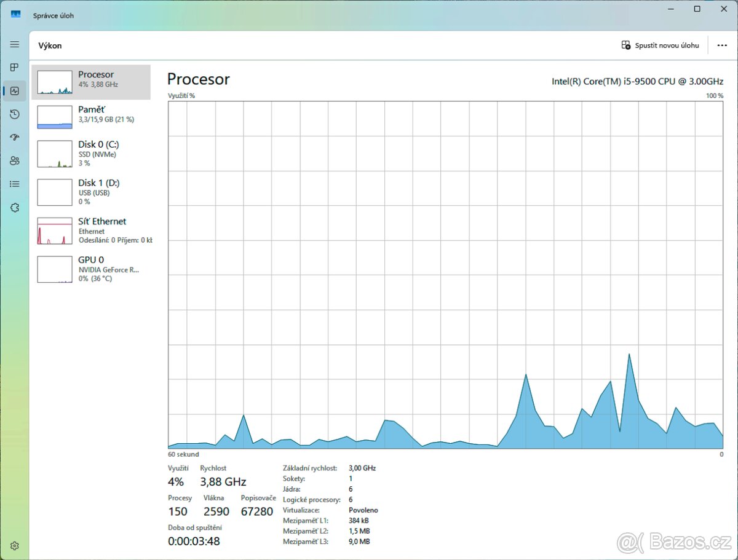Click the Správce úloh title bar app icon
Image resolution: width=738 pixels, height=560 pixels.
tap(15, 15)
